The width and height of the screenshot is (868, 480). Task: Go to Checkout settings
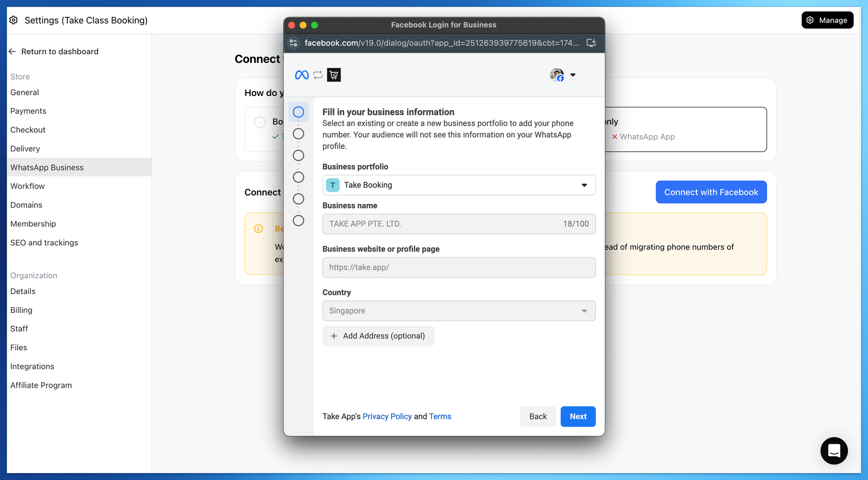tap(79, 130)
